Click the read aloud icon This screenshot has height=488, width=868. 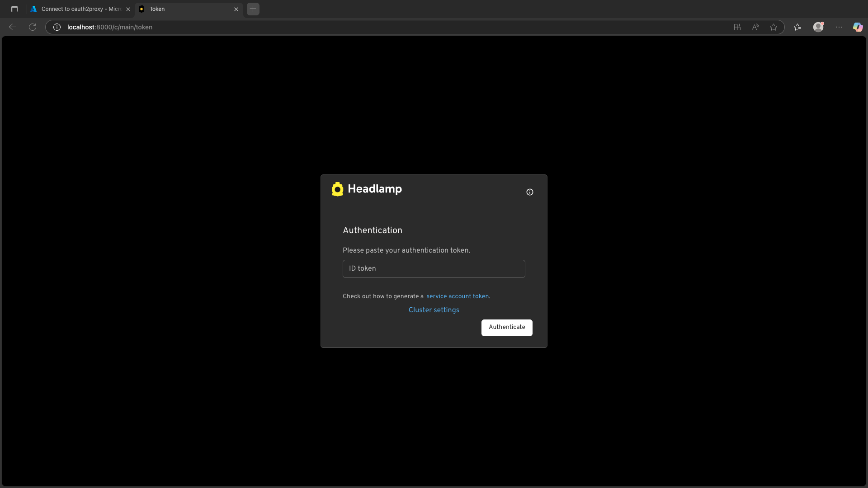pyautogui.click(x=755, y=27)
